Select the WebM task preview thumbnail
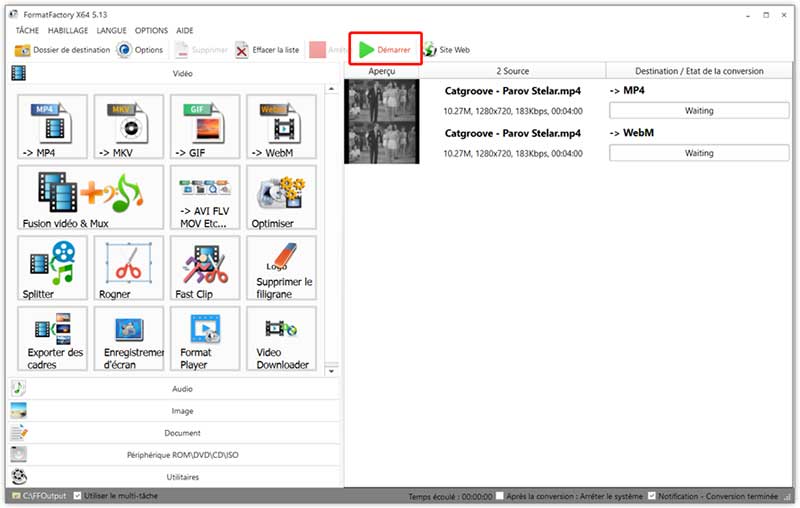This screenshot has height=508, width=800. pyautogui.click(x=382, y=143)
